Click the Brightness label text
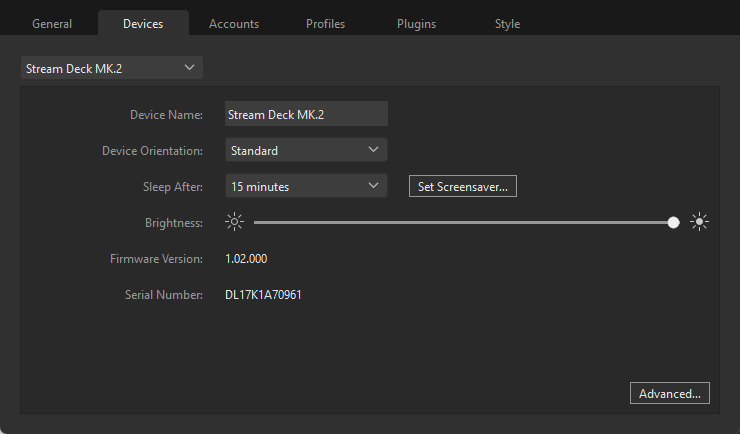The image size is (740, 434). point(174,223)
